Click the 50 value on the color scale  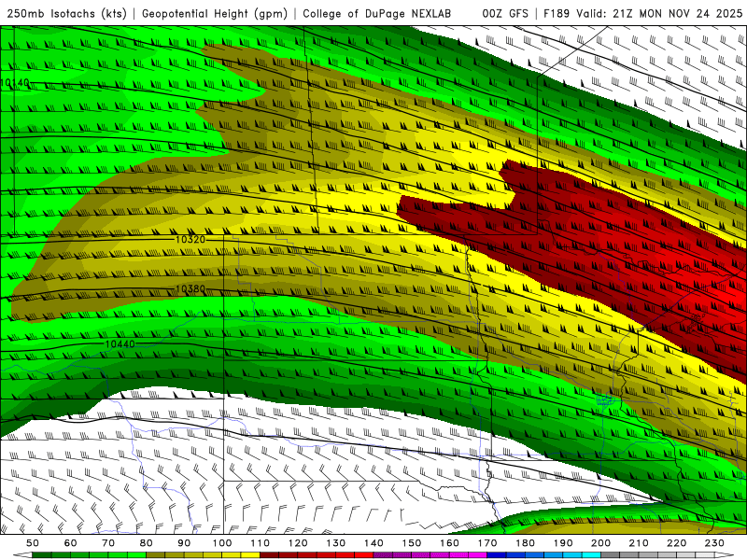click(x=33, y=543)
